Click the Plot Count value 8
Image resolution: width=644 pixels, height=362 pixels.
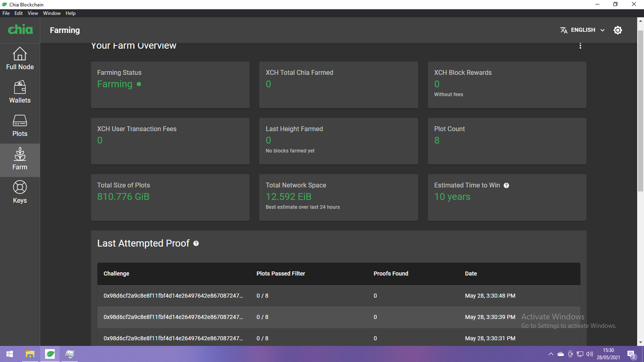[x=437, y=140]
